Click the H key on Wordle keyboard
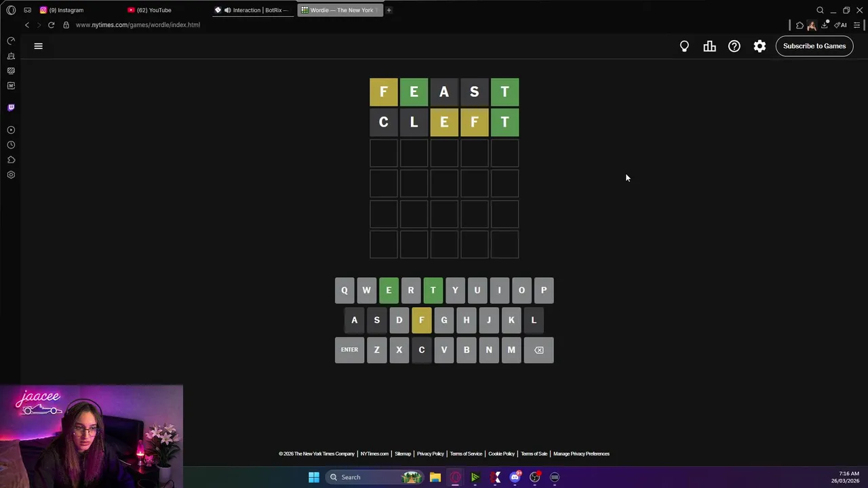This screenshot has height=488, width=868. coord(466,320)
